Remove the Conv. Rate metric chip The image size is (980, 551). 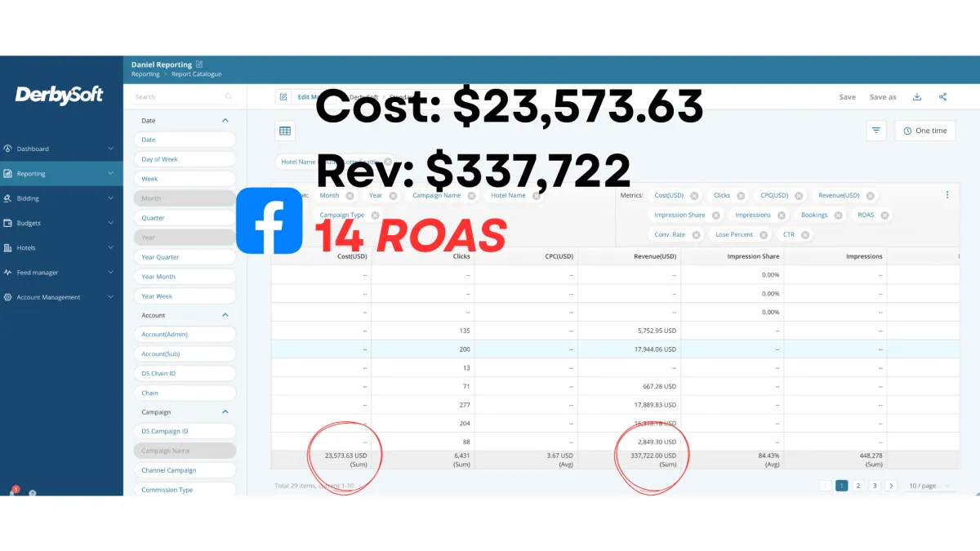point(696,235)
